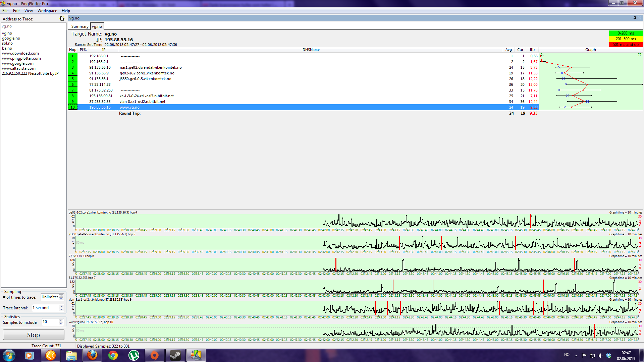Image resolution: width=644 pixels, height=362 pixels.
Task: Decrease the number of times to trace
Action: click(61, 299)
